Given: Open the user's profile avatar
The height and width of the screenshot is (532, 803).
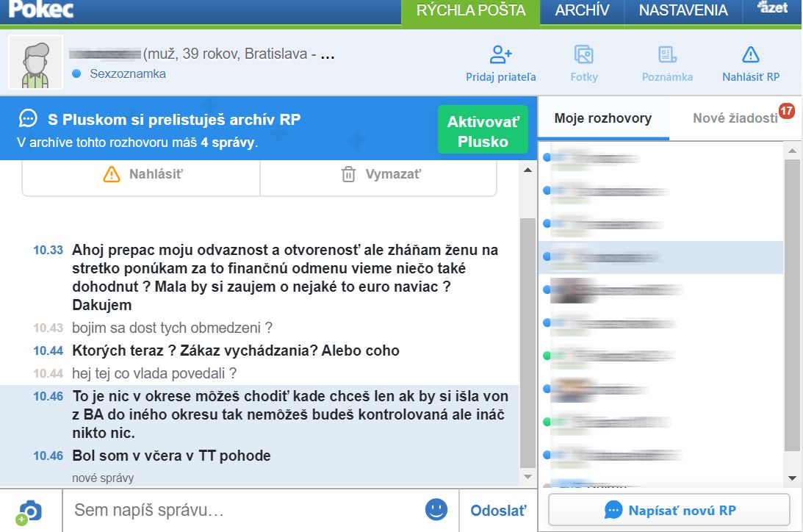Looking at the screenshot, I should click(36, 62).
